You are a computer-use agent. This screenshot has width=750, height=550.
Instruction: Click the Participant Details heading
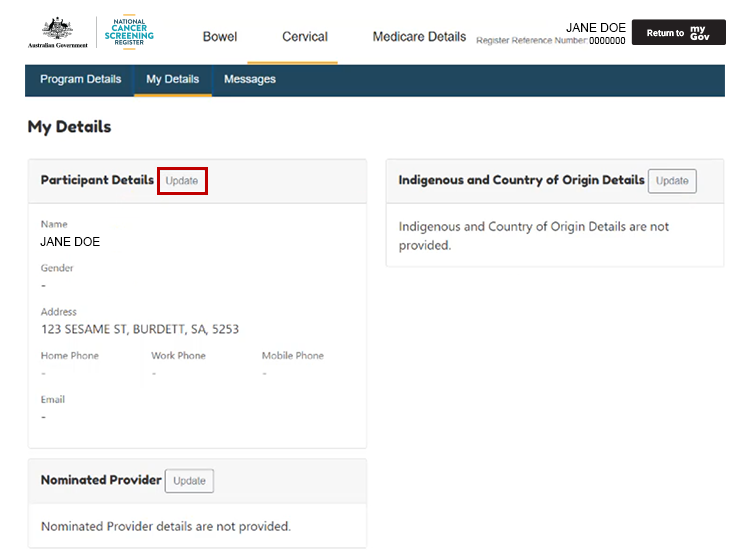coord(97,180)
